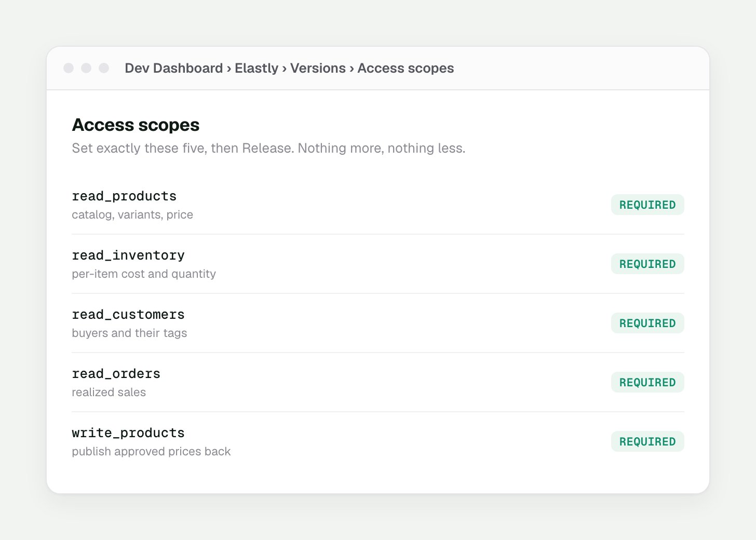
Task: Click REQUIRED badge for read_products
Action: [x=647, y=205]
